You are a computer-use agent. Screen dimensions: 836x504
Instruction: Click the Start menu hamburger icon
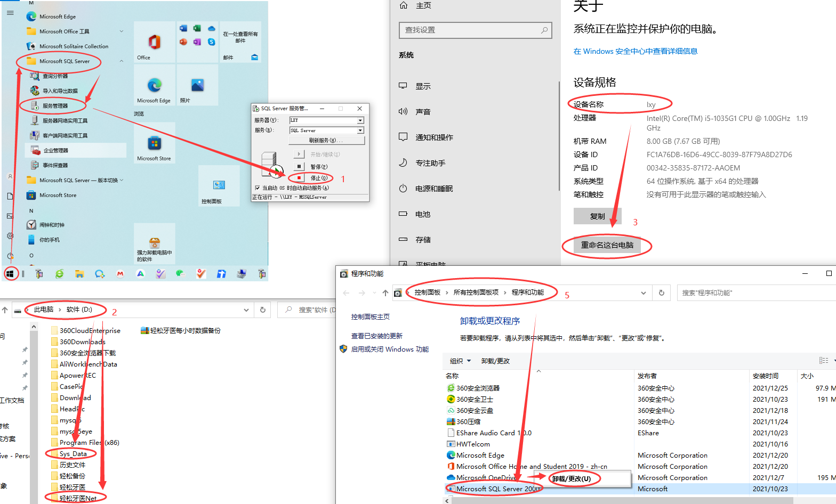10,13
